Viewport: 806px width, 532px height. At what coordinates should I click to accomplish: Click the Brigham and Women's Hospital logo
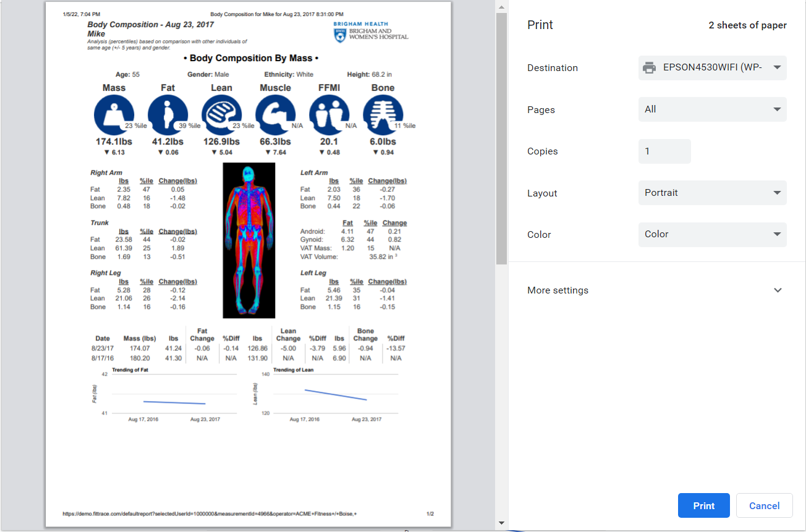[370, 32]
